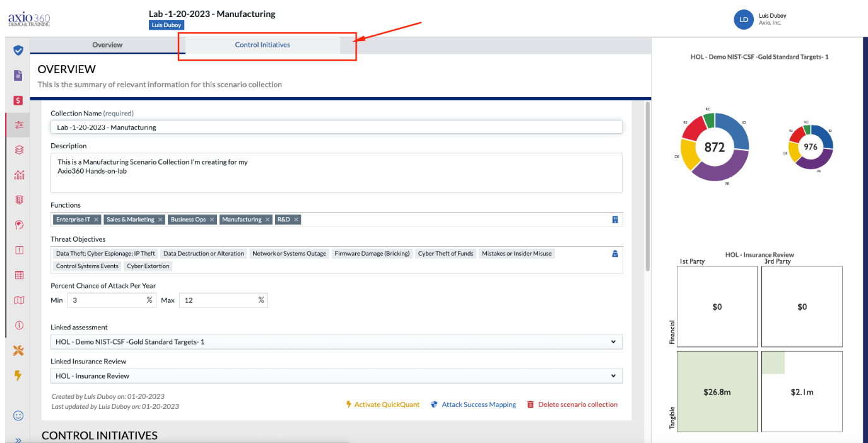
Task: Click the Luis Duboy account name
Action: (772, 16)
